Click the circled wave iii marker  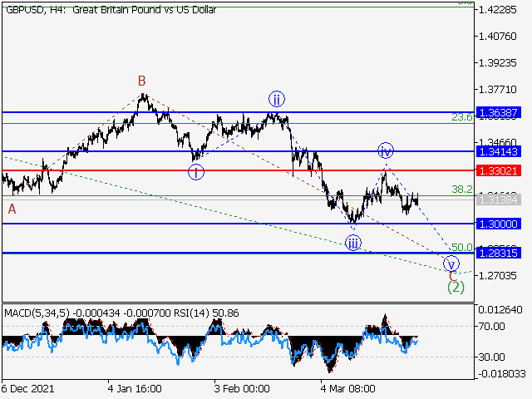click(x=352, y=243)
